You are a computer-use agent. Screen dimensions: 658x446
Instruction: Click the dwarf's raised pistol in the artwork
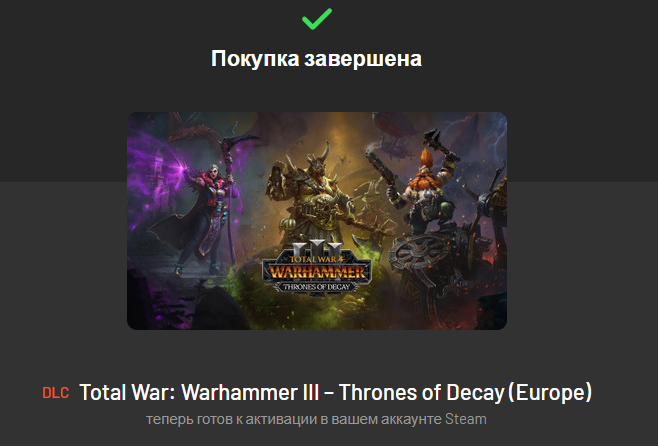pos(382,173)
